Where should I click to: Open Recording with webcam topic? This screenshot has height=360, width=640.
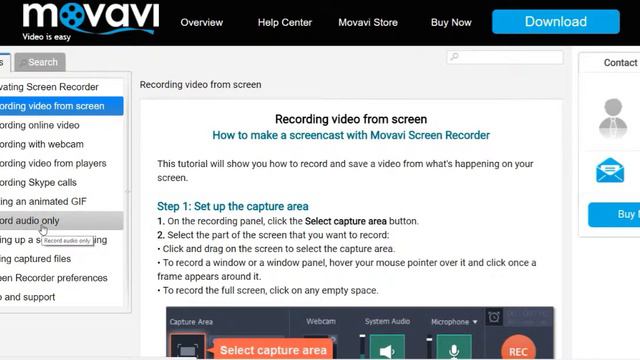[61, 144]
